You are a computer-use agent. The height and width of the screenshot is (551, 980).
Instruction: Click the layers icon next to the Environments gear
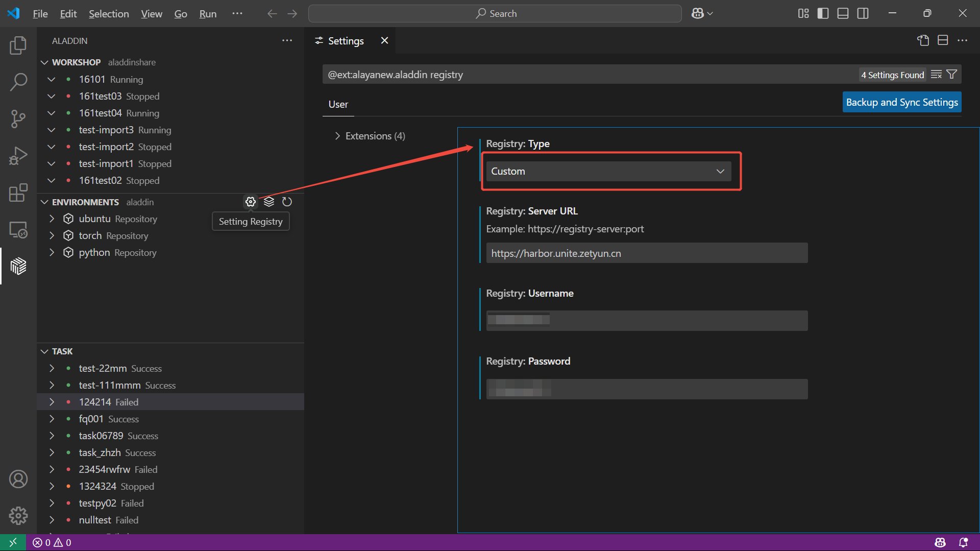(268, 201)
